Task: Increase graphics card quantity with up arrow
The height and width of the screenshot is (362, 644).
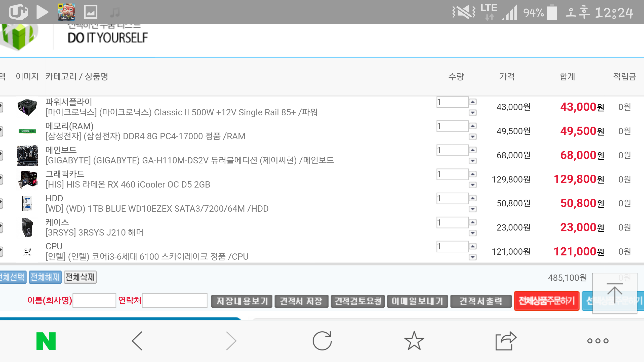Action: click(x=473, y=174)
